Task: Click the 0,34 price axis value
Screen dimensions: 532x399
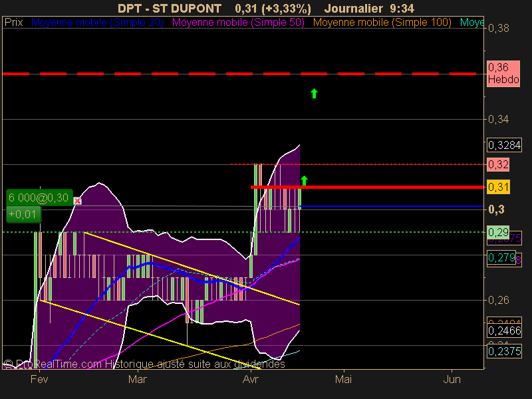Action: [498, 120]
